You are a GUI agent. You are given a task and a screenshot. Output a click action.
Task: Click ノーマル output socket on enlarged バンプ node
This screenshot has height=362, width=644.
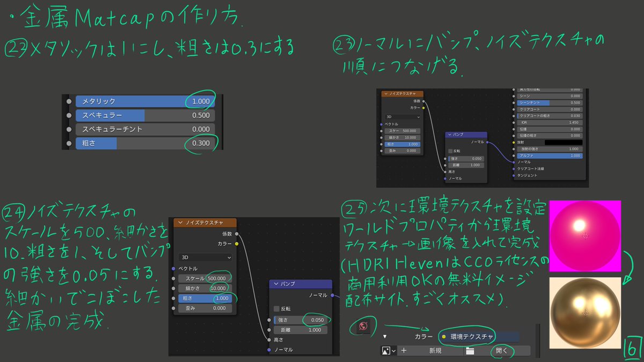point(332,295)
